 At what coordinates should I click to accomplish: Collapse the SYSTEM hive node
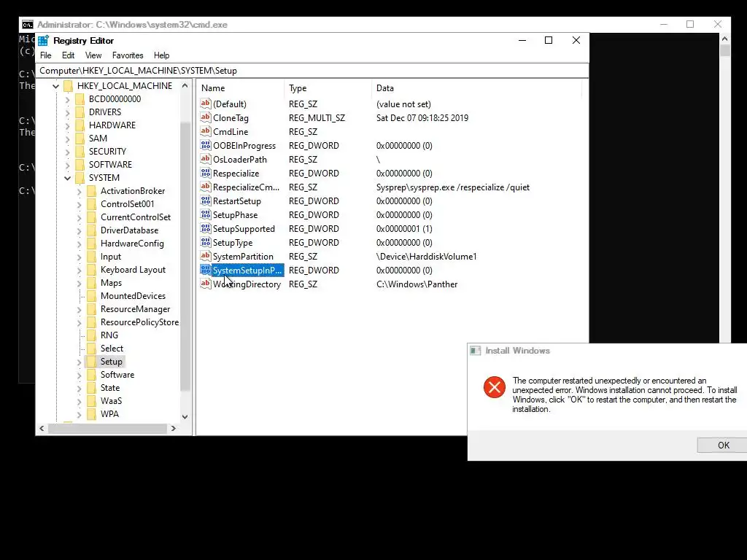(67, 178)
